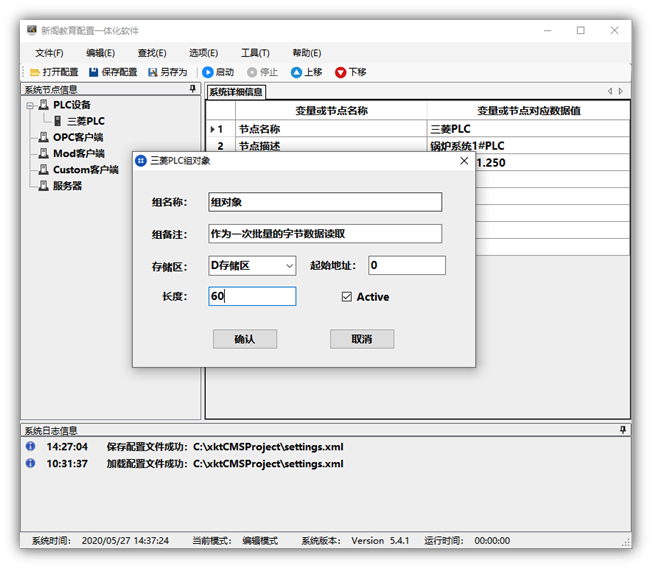
Task: Click the Mod客户端 node icon
Action: pos(43,153)
